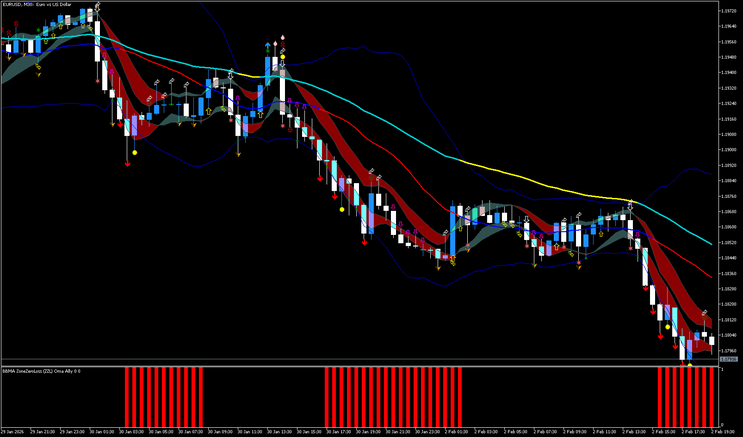Click the '2 Feb 01:30' time label
The height and width of the screenshot is (437, 743).
click(x=454, y=432)
